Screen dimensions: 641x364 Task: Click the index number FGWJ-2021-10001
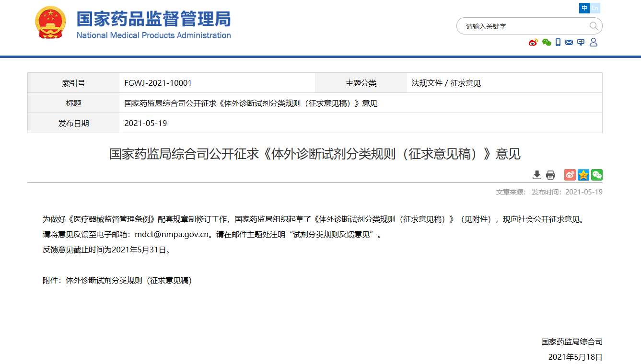[x=158, y=83]
